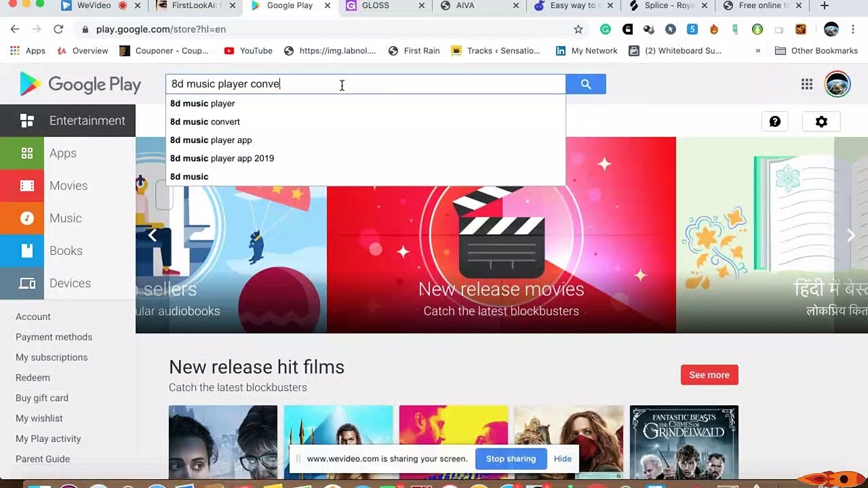
Task: Bookmark page with the star icon
Action: coord(578,29)
